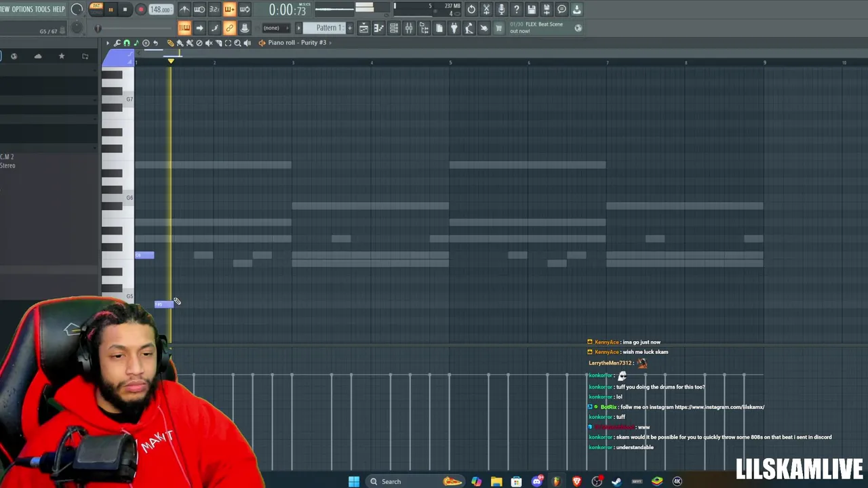
Task: Open the OPTIONS menu
Action: [22, 9]
